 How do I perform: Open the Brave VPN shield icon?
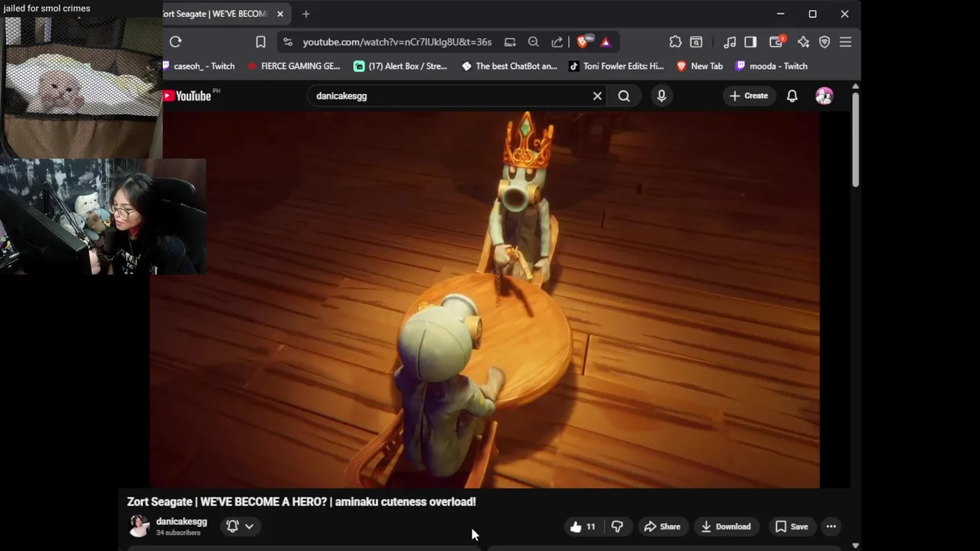(825, 42)
